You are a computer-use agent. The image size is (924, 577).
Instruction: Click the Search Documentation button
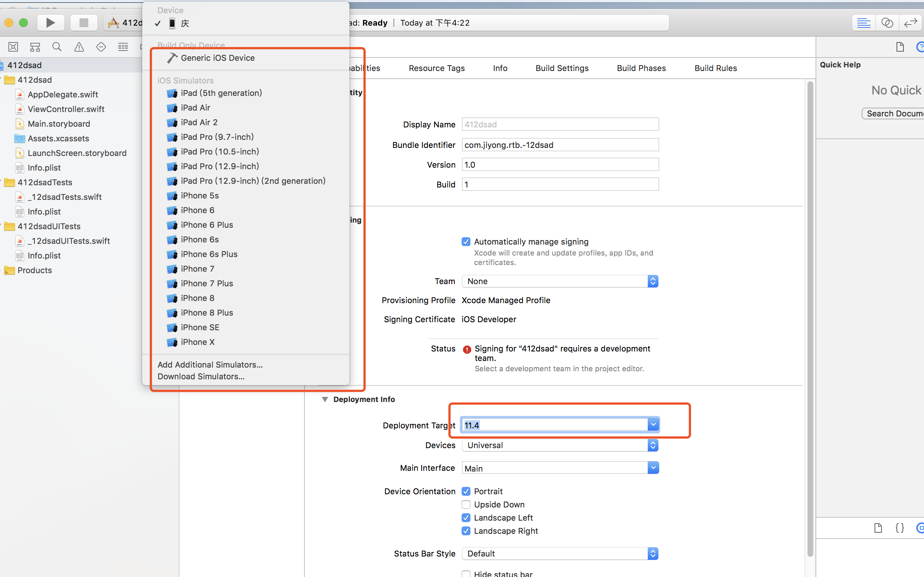click(893, 113)
